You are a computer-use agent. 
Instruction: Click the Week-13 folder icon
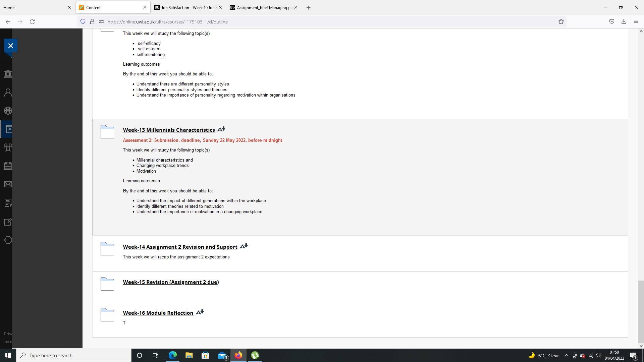pos(107,132)
